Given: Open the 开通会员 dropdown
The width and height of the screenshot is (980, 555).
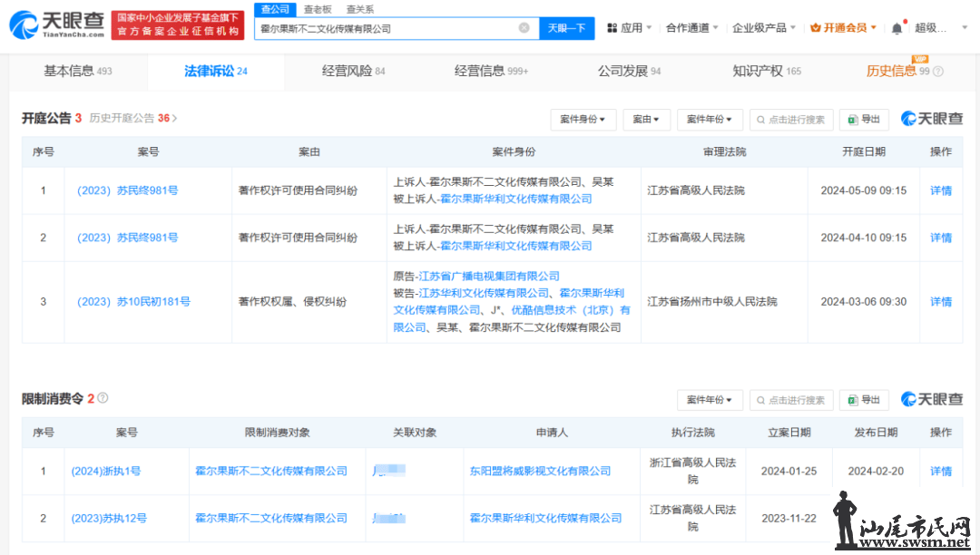Looking at the screenshot, I should (x=843, y=28).
